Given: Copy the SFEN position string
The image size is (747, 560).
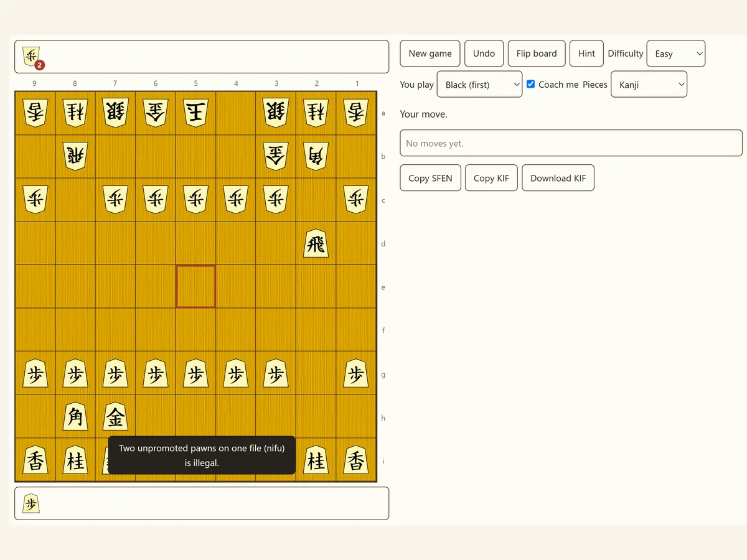Looking at the screenshot, I should coord(430,178).
